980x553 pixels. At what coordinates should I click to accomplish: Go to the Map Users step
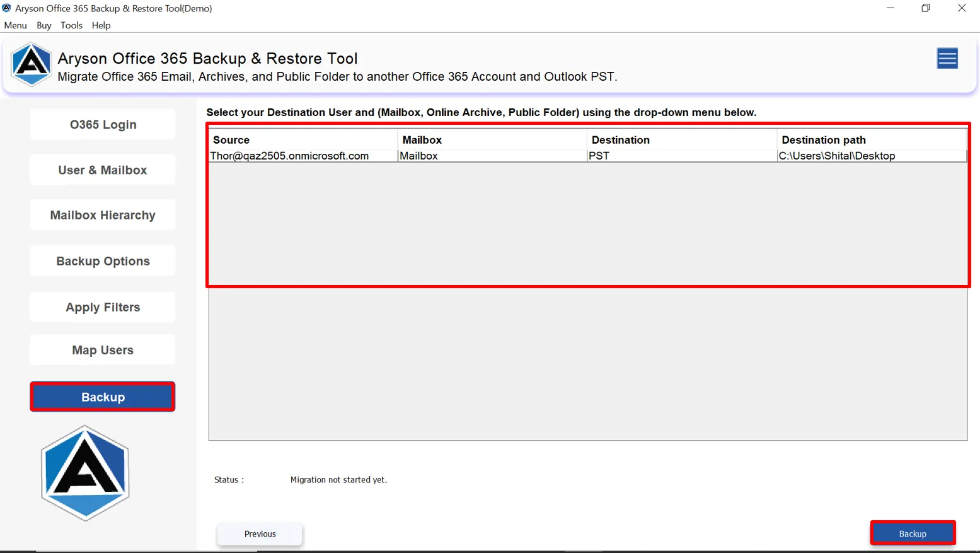[x=103, y=350]
